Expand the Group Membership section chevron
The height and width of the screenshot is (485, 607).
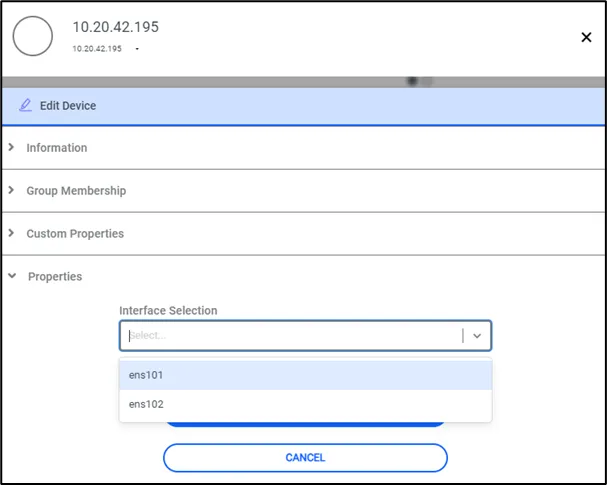[11, 190]
